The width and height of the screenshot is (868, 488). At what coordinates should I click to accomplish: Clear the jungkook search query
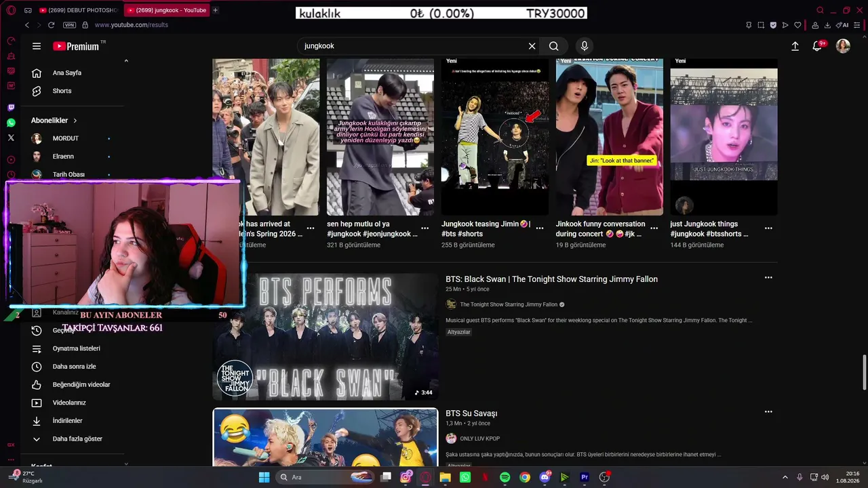532,46
